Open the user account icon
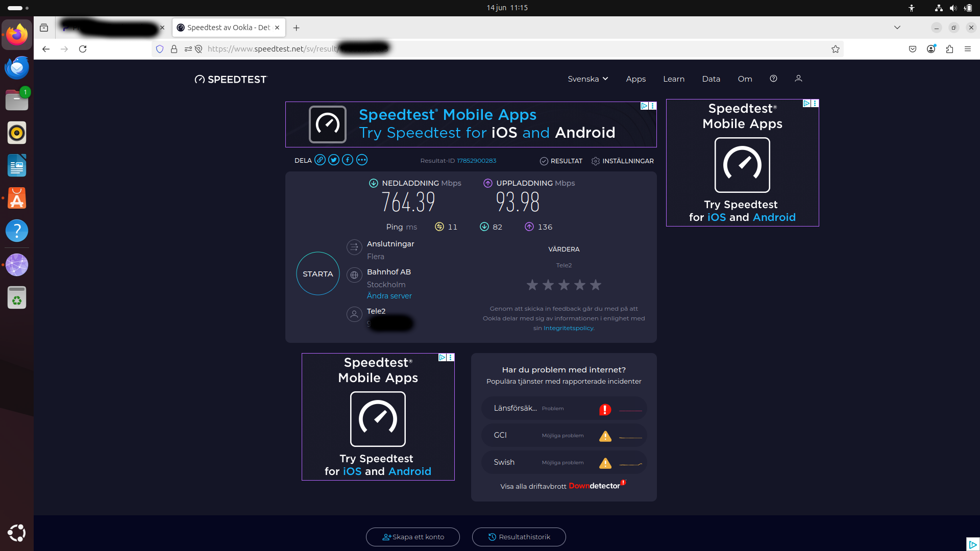This screenshot has height=551, width=980. [x=798, y=79]
